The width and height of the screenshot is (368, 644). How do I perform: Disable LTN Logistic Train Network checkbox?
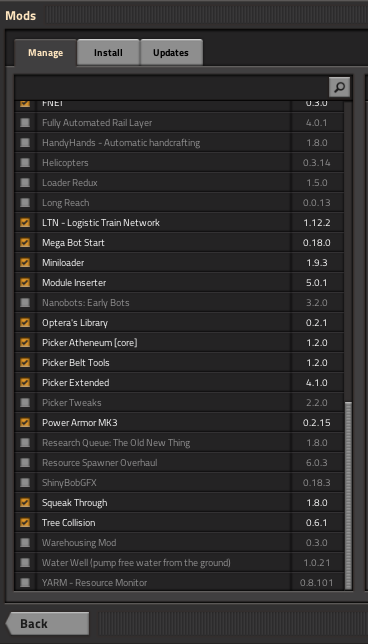coord(25,223)
